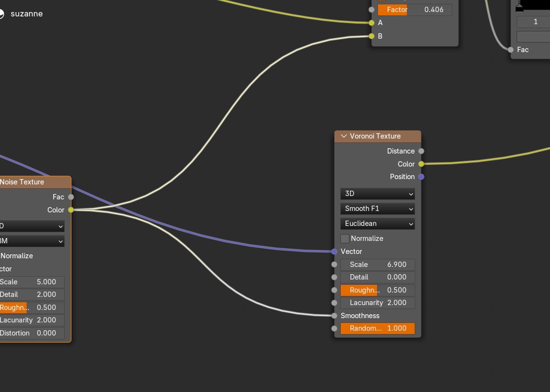This screenshot has height=392, width=550.
Task: Enable Normalize checkbox in Voronoi Texture
Action: pyautogui.click(x=345, y=238)
